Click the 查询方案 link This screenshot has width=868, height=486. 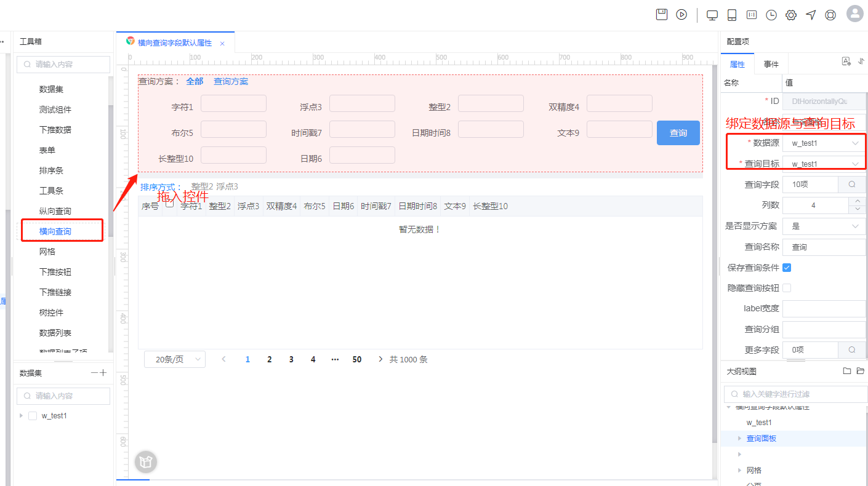coord(231,81)
